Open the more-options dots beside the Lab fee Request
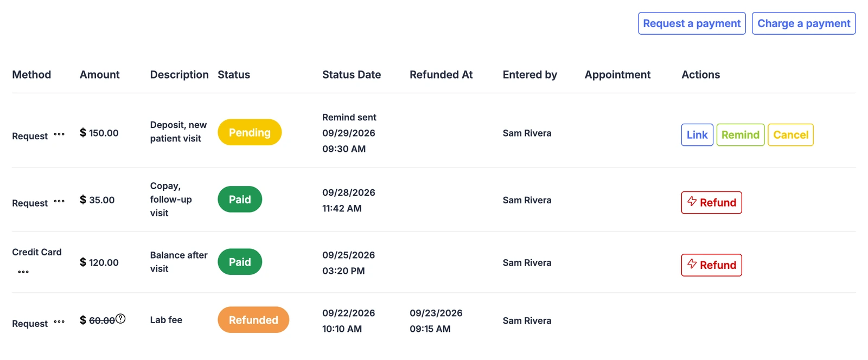 pos(59,322)
